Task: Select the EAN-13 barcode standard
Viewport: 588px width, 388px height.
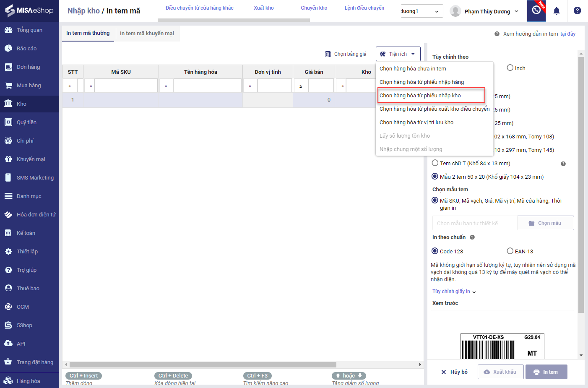Action: (510, 251)
